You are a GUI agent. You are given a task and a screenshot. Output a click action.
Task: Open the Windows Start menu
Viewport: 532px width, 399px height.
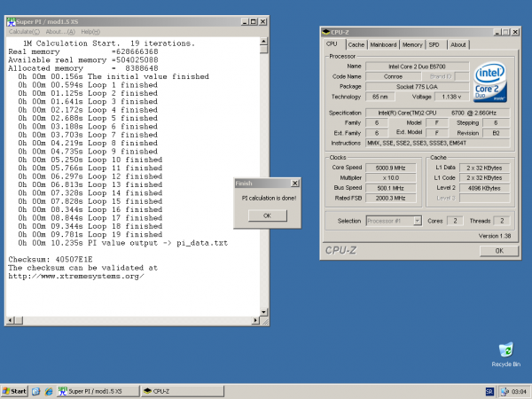(x=14, y=391)
